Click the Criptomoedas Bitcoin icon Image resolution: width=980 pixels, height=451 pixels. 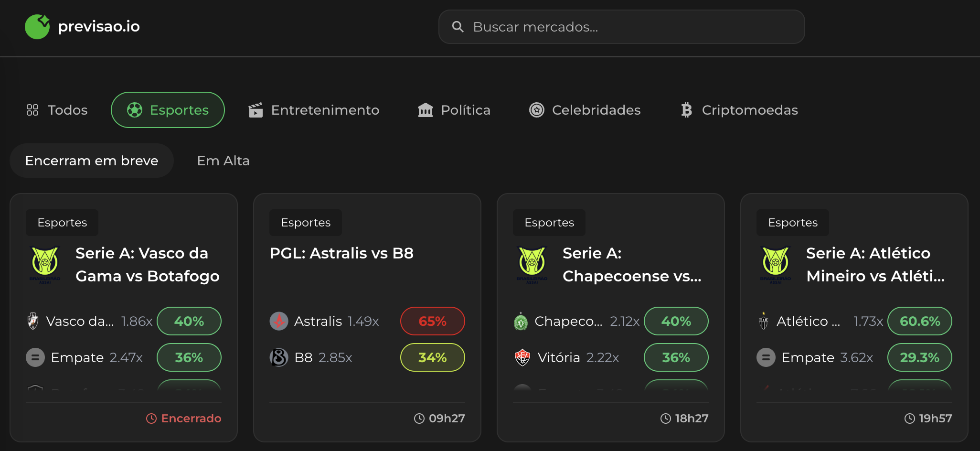tap(686, 109)
